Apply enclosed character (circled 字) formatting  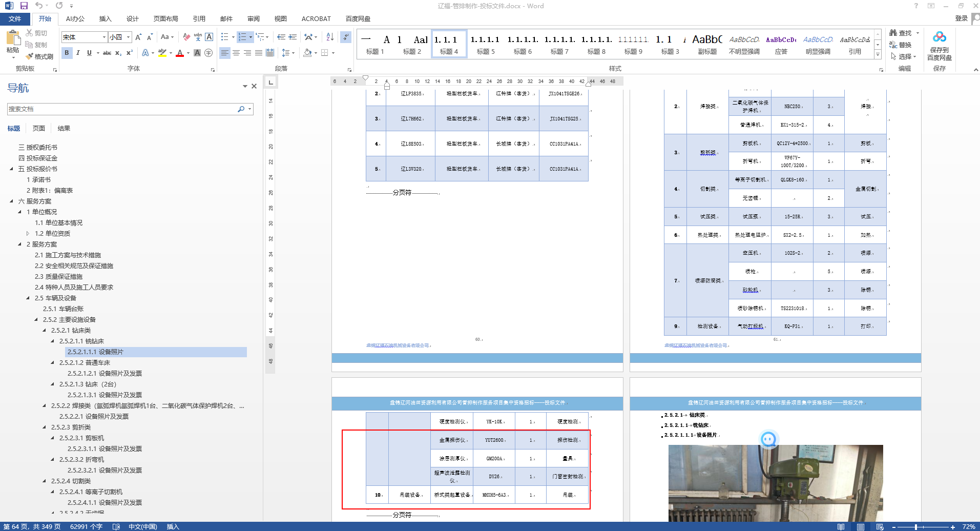(x=208, y=53)
